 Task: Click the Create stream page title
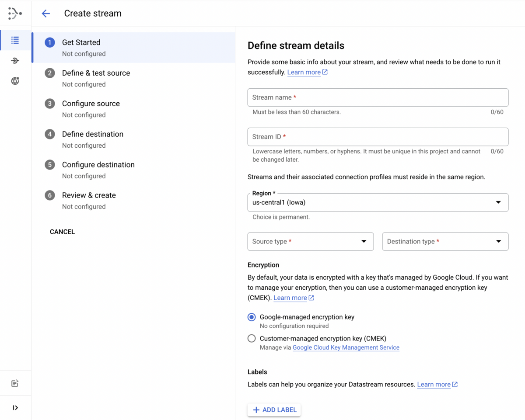coord(93,14)
